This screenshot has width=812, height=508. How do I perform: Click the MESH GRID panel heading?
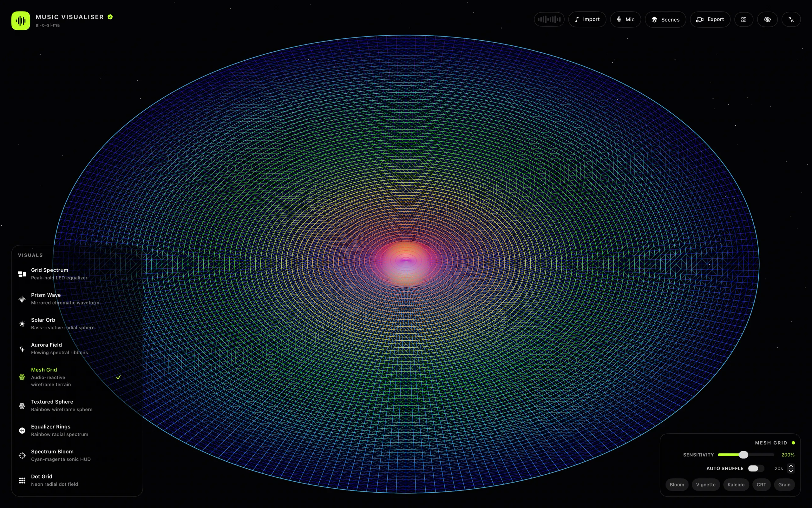(771, 443)
